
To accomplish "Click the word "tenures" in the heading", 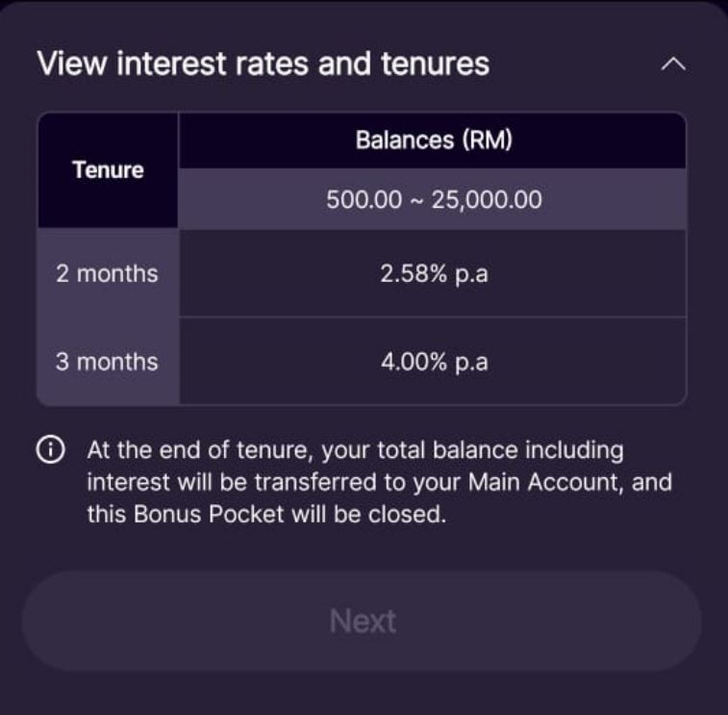I will (435, 64).
